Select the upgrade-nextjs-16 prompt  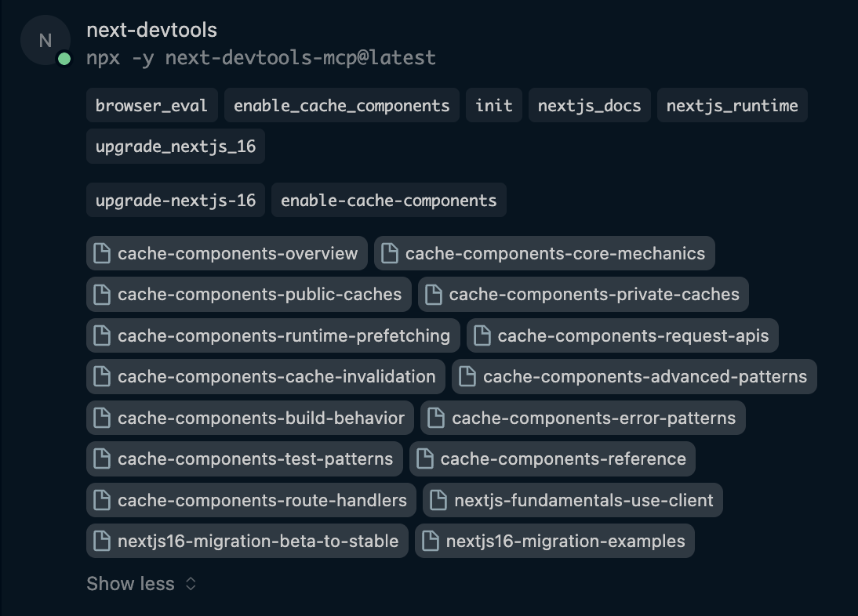click(175, 200)
